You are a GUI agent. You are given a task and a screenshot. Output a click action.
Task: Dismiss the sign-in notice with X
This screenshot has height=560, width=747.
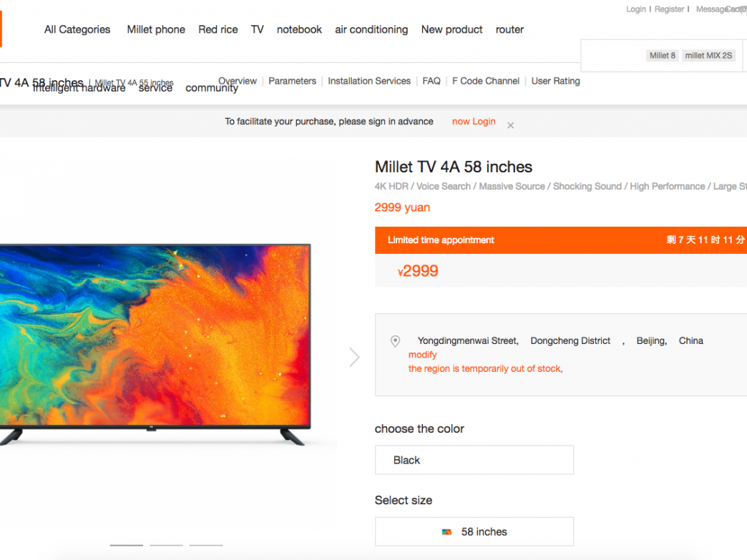pyautogui.click(x=510, y=126)
